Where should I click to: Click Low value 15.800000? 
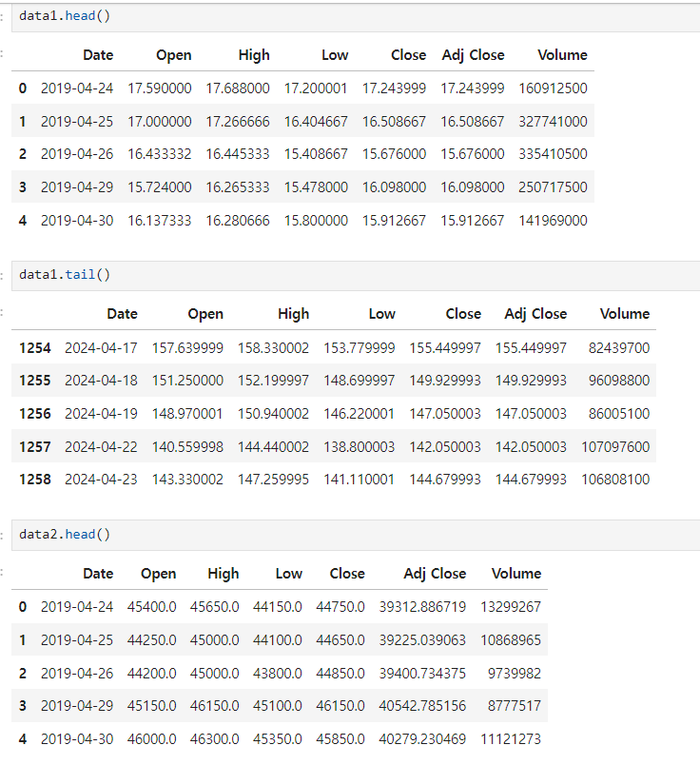316,221
